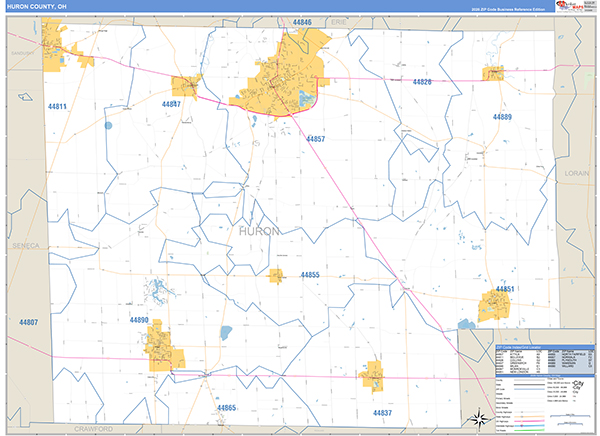The image size is (600, 436).
Task: Click the HURON county name on map
Action: pos(259,231)
